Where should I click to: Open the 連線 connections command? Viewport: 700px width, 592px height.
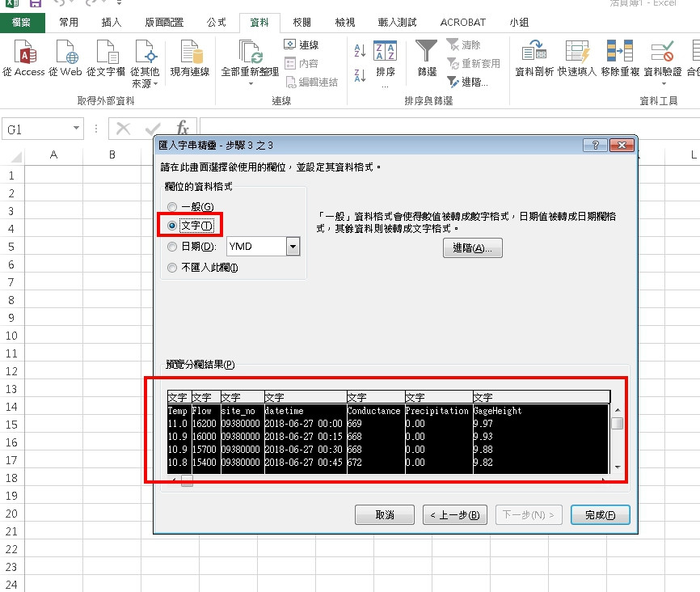coord(302,44)
